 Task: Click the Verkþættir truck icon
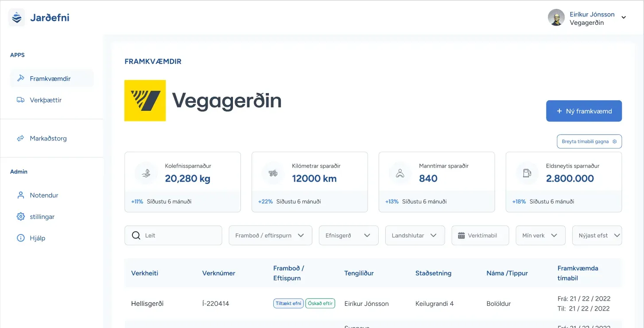click(20, 100)
